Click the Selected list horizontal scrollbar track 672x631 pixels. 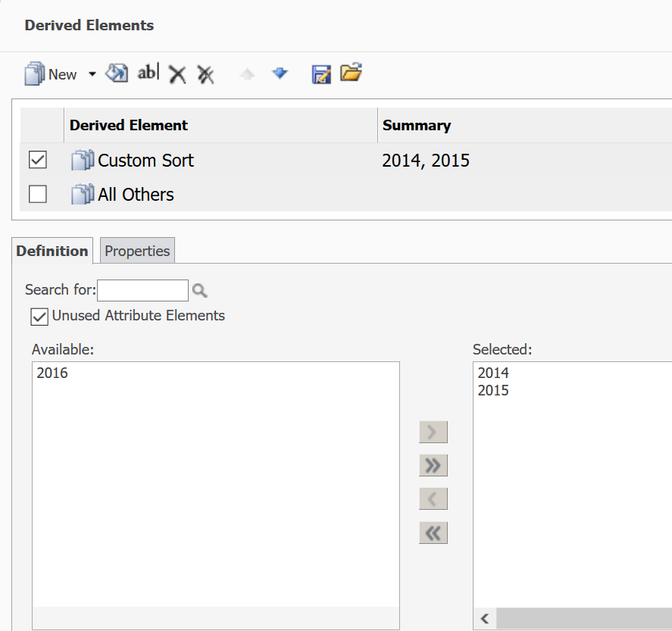(584, 619)
